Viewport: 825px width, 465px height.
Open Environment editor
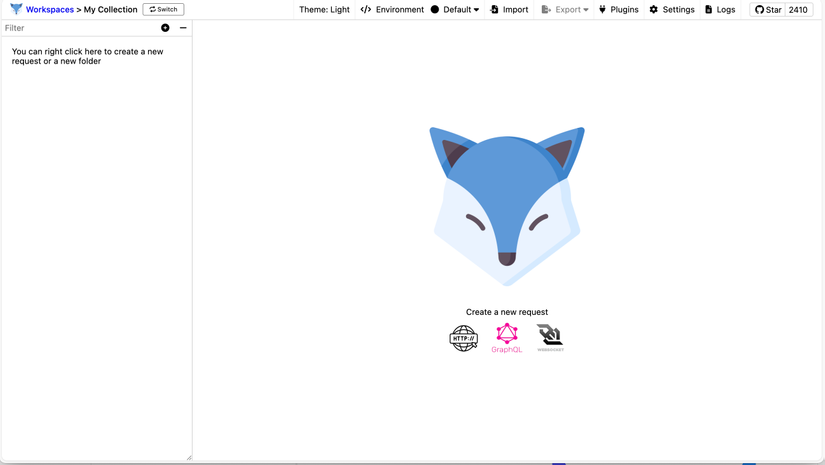[392, 9]
